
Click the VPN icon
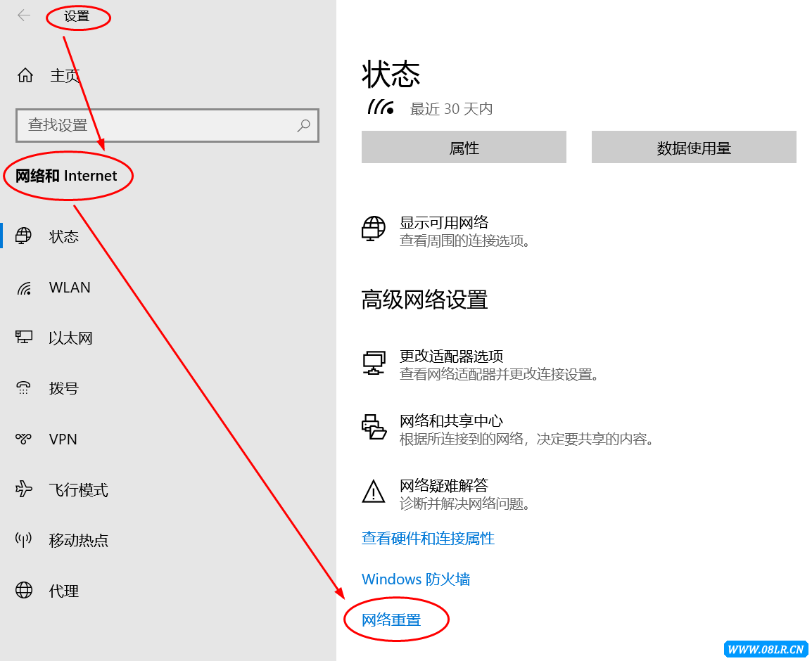(23, 439)
